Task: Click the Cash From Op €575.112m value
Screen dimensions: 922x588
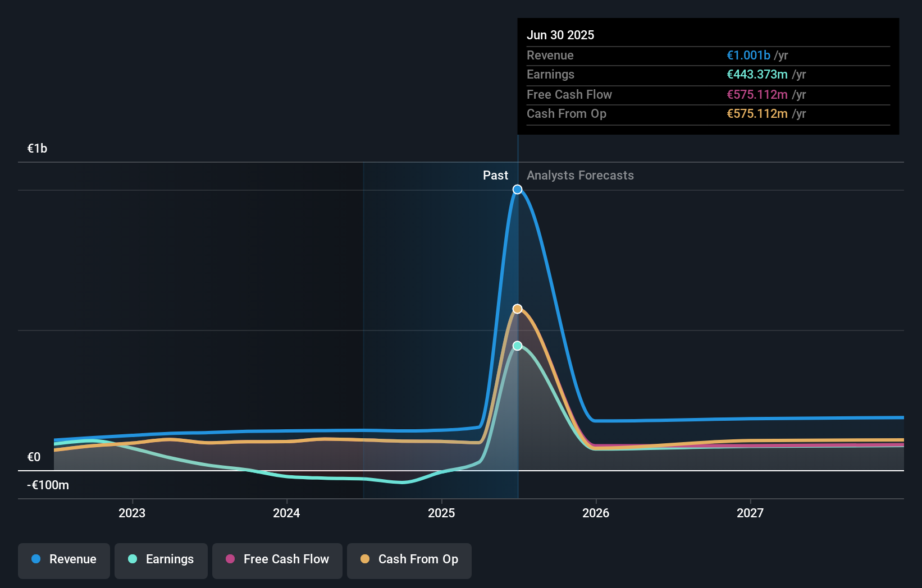Action: coord(757,113)
